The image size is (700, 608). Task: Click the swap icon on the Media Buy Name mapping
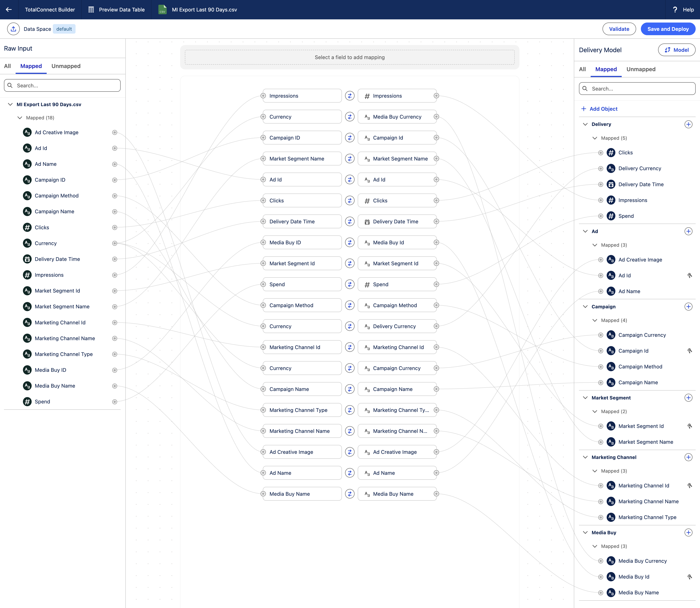click(x=350, y=494)
